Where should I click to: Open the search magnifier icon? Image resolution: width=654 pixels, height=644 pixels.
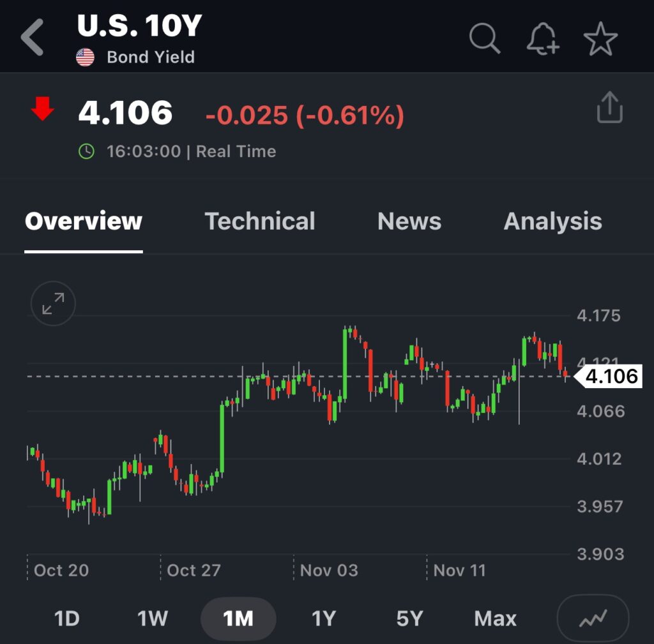(484, 38)
